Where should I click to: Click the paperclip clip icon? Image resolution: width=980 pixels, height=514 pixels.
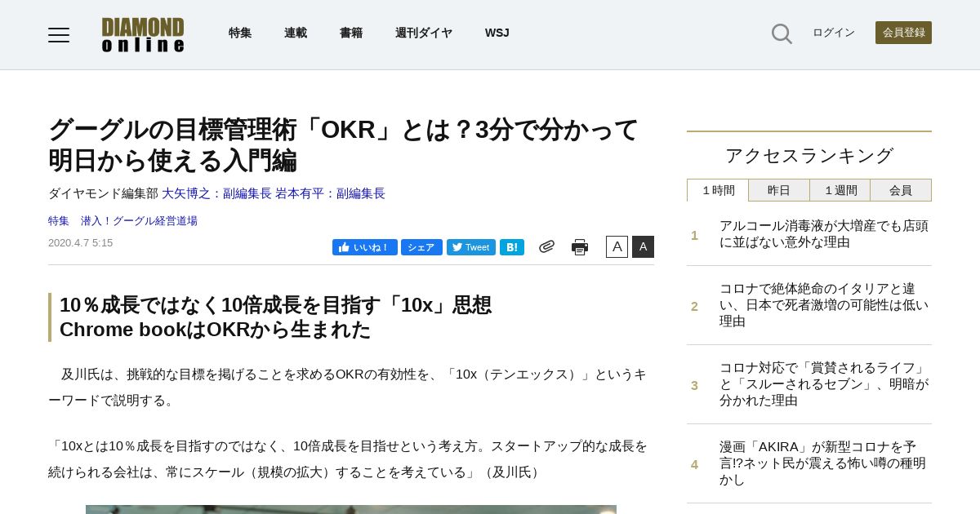[546, 246]
